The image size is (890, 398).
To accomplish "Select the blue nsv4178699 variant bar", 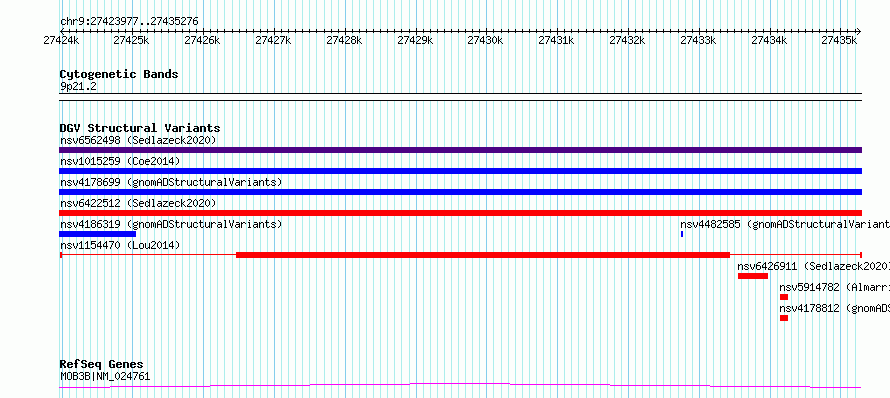I will pyautogui.click(x=460, y=192).
